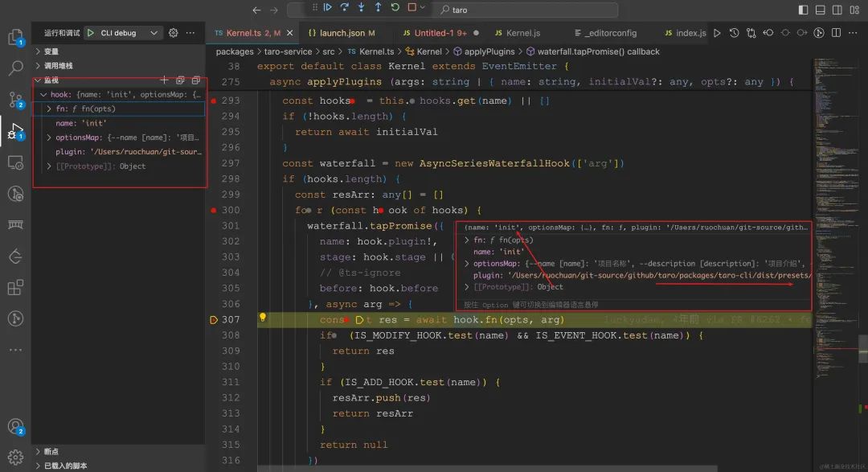Open Run and Debug more actions menu
The image size is (868, 472).
point(190,33)
